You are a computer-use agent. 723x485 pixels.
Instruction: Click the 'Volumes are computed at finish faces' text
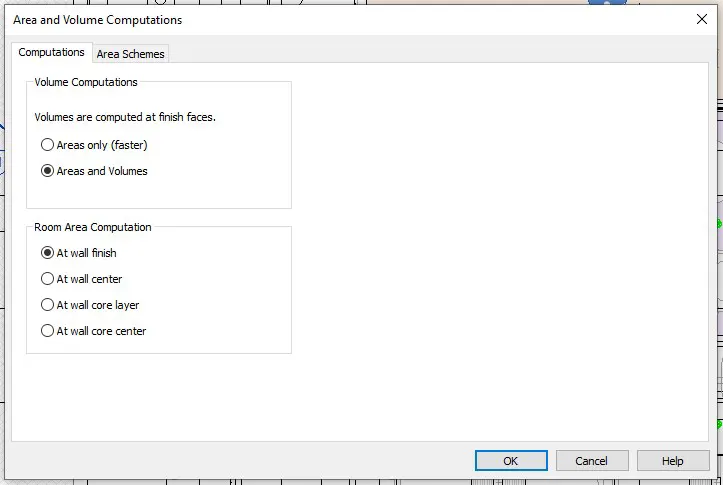click(125, 117)
